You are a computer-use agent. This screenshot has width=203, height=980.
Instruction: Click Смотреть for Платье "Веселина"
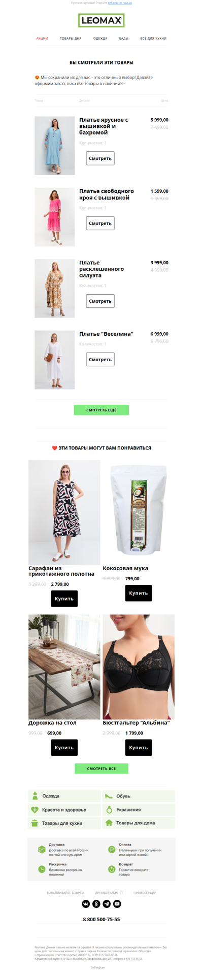(100, 360)
